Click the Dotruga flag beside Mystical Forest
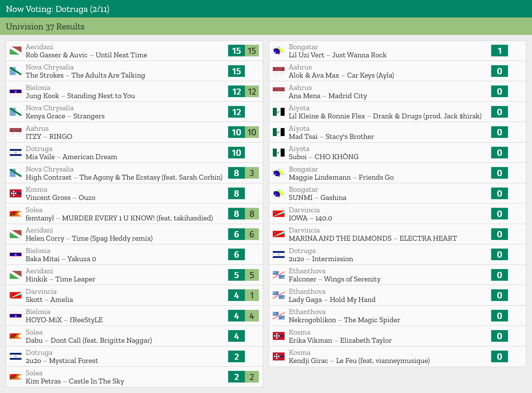Image resolution: width=532 pixels, height=393 pixels. coord(15,356)
